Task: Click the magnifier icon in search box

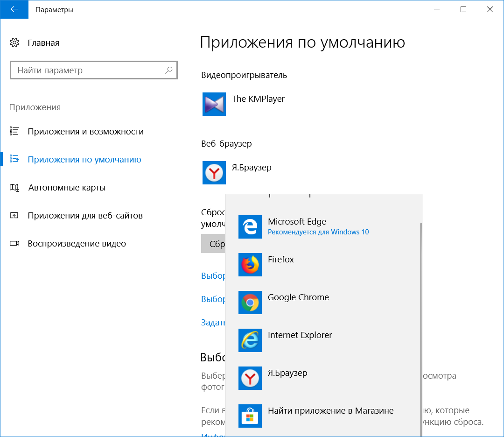Action: click(169, 70)
